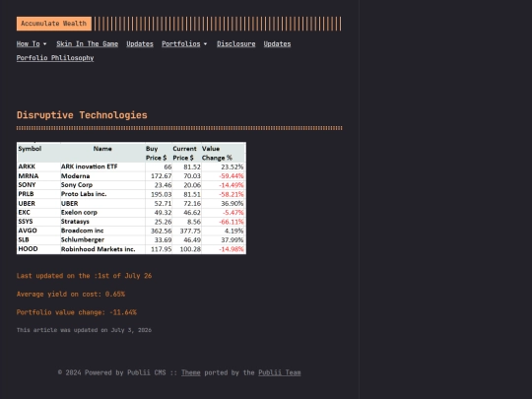The image size is (532, 399).
Task: Select the MRNA symbol cell
Action: click(29, 176)
